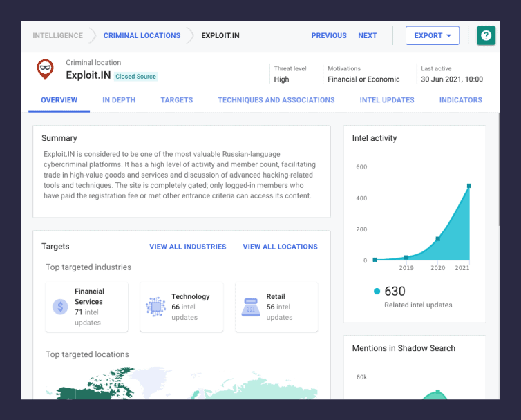Click the green help question mark icon
The image size is (521, 420).
tap(486, 35)
